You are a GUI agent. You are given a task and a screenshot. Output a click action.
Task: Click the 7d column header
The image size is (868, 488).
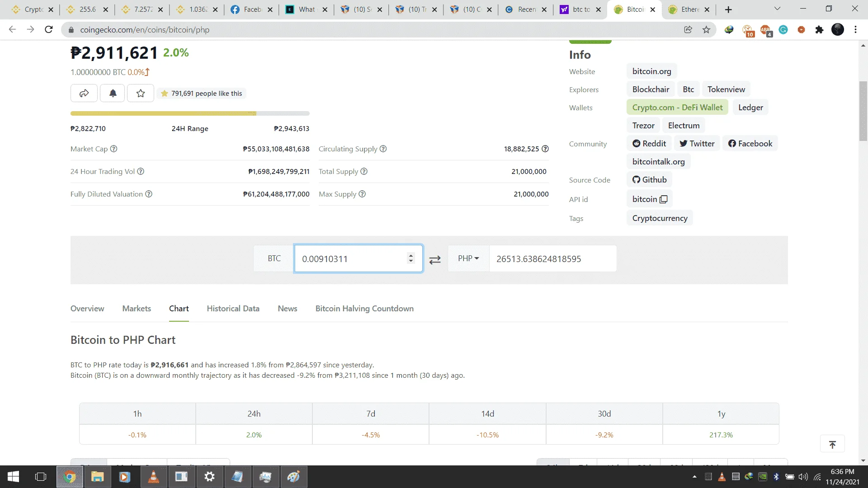coord(371,413)
